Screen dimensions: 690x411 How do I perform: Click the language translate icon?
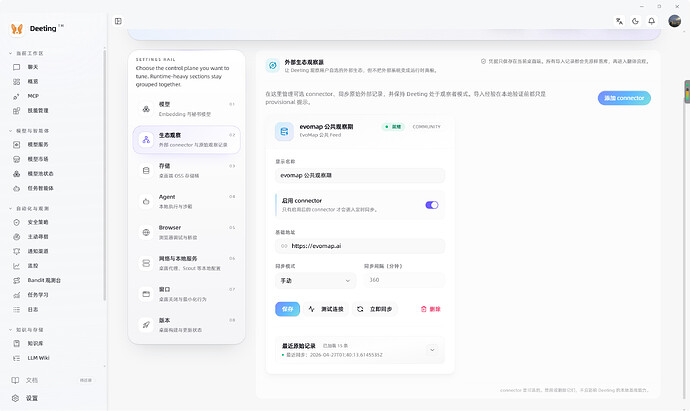pos(619,21)
